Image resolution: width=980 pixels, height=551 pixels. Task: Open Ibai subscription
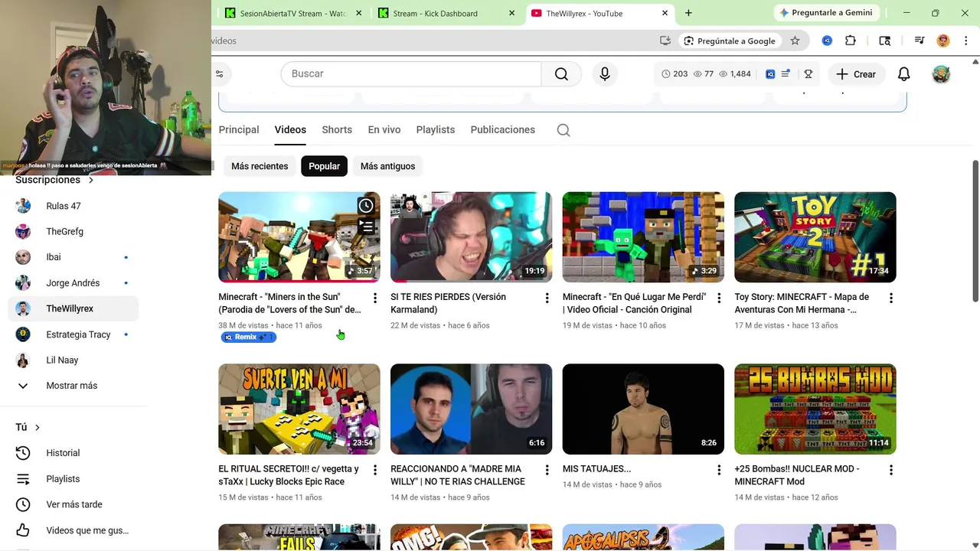[73, 257]
